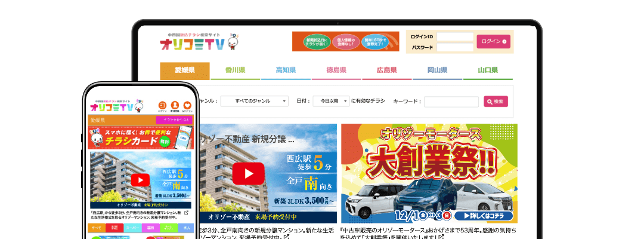Image resolution: width=644 pixels, height=239 pixels.
Task: Play the YouTube video on tablet
Action: (248, 174)
